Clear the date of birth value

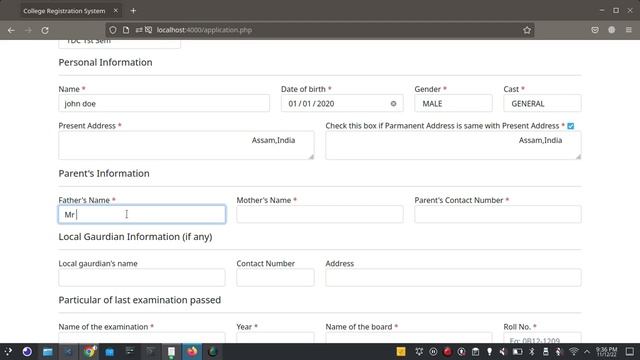point(393,104)
